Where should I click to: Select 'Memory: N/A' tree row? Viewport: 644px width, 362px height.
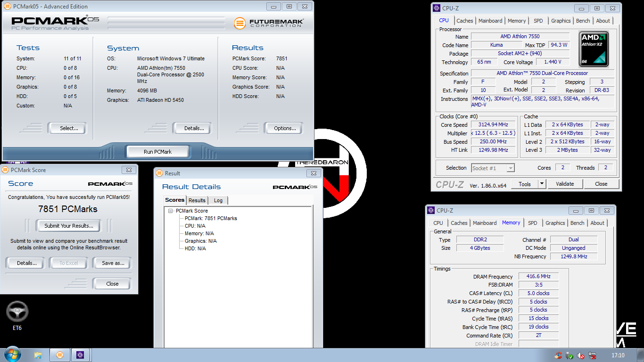(199, 233)
